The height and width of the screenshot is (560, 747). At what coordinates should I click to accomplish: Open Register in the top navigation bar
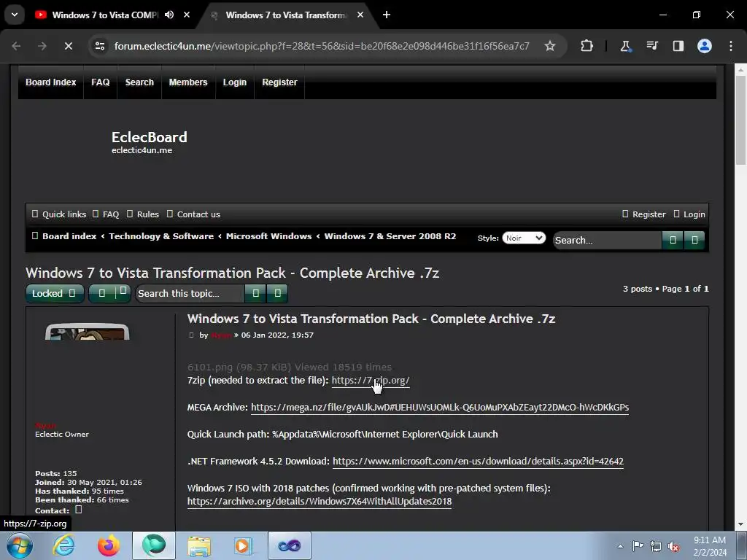coord(279,82)
